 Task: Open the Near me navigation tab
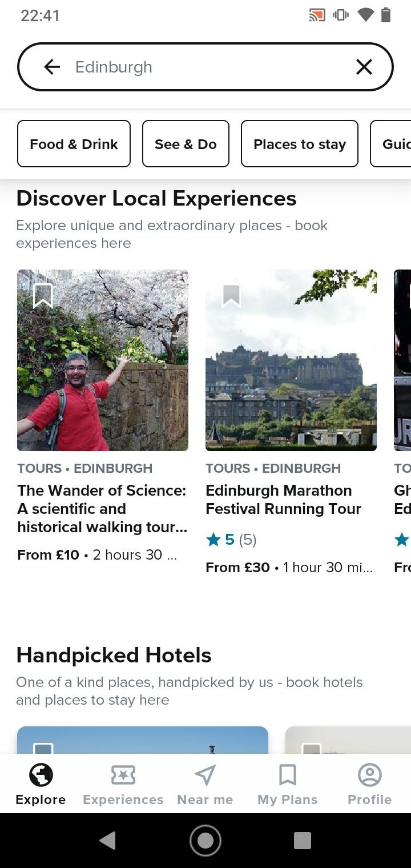(205, 785)
